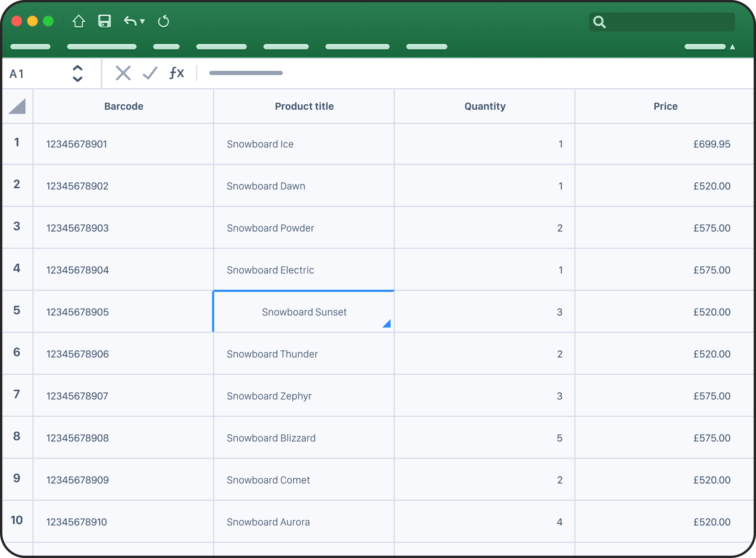Open the Insert Function (fx) dialog
This screenshot has height=558, width=756.
(x=176, y=73)
